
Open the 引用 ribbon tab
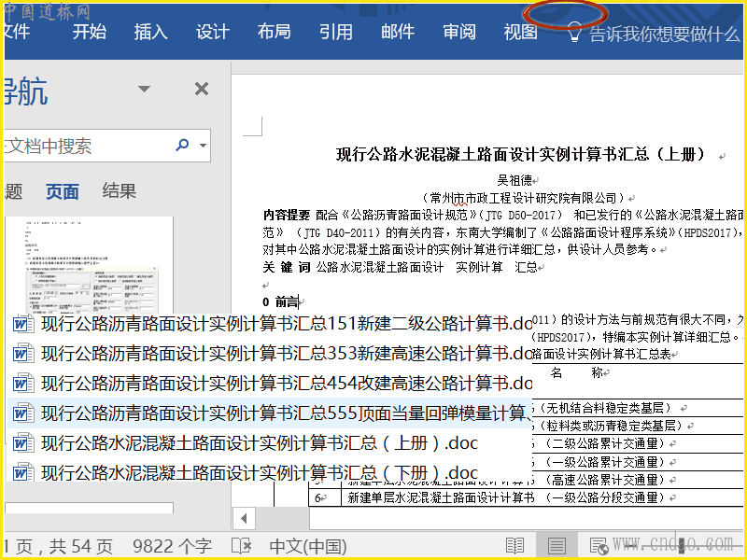click(336, 32)
